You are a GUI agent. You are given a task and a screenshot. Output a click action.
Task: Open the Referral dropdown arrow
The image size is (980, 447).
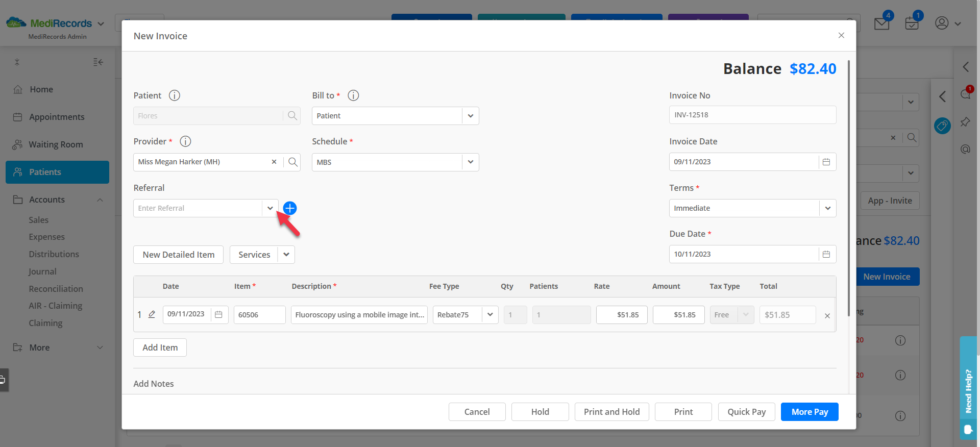[x=270, y=208]
